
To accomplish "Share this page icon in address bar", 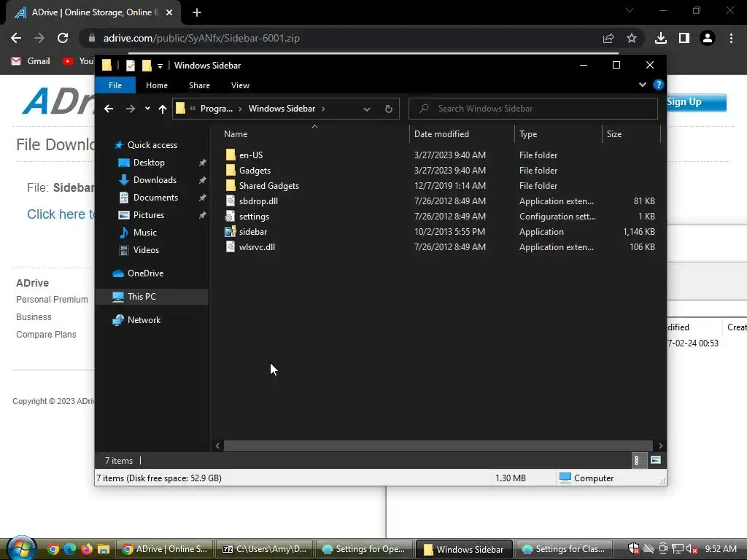I will pyautogui.click(x=608, y=38).
